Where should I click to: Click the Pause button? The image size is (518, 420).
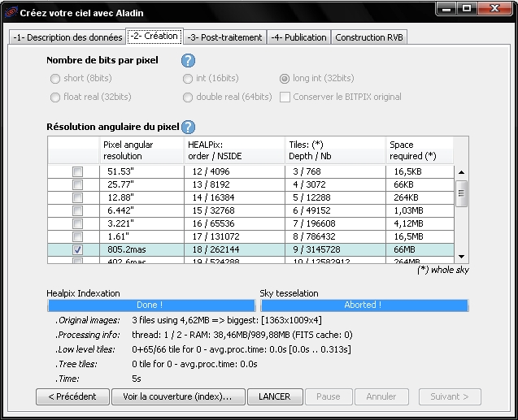(x=329, y=396)
